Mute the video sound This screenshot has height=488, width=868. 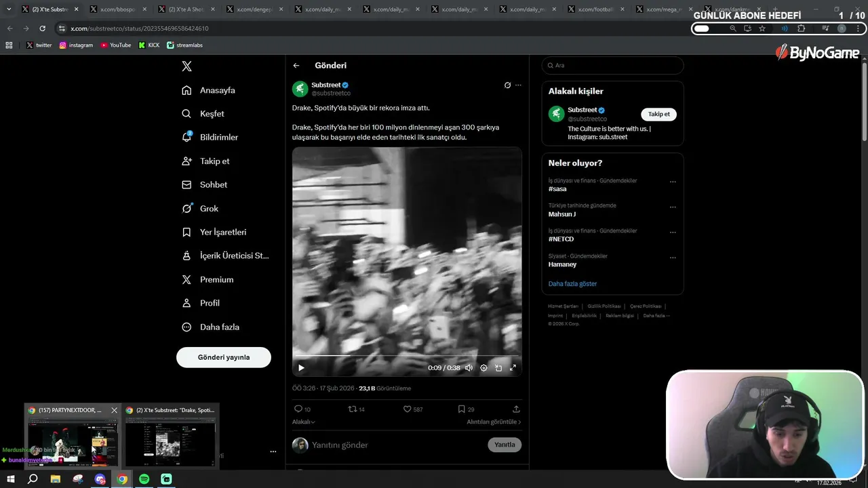tap(469, 368)
